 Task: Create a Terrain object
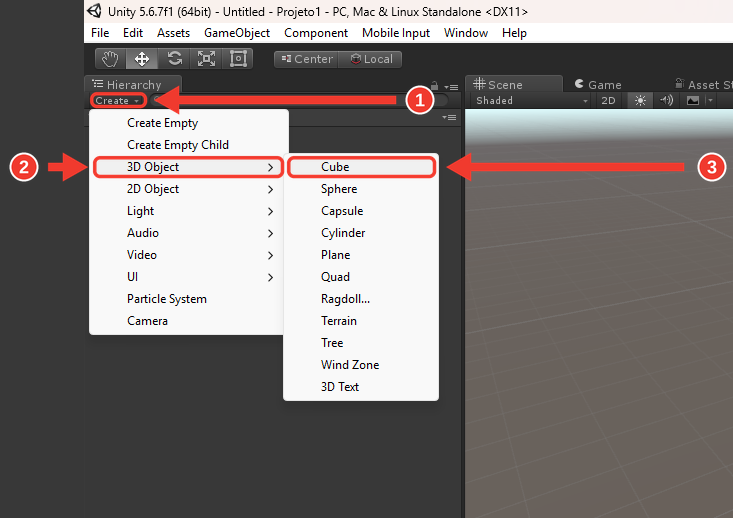[x=361, y=321]
